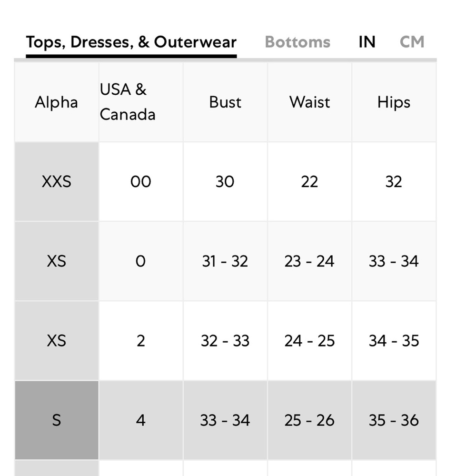The height and width of the screenshot is (476, 476).
Task: Click the 34 - 35 hips cell
Action: 394,340
